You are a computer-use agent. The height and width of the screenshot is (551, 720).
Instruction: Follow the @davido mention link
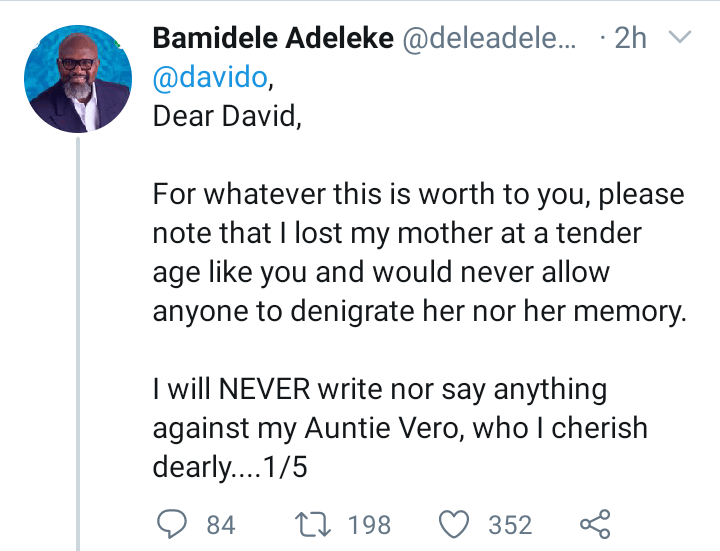tap(209, 77)
